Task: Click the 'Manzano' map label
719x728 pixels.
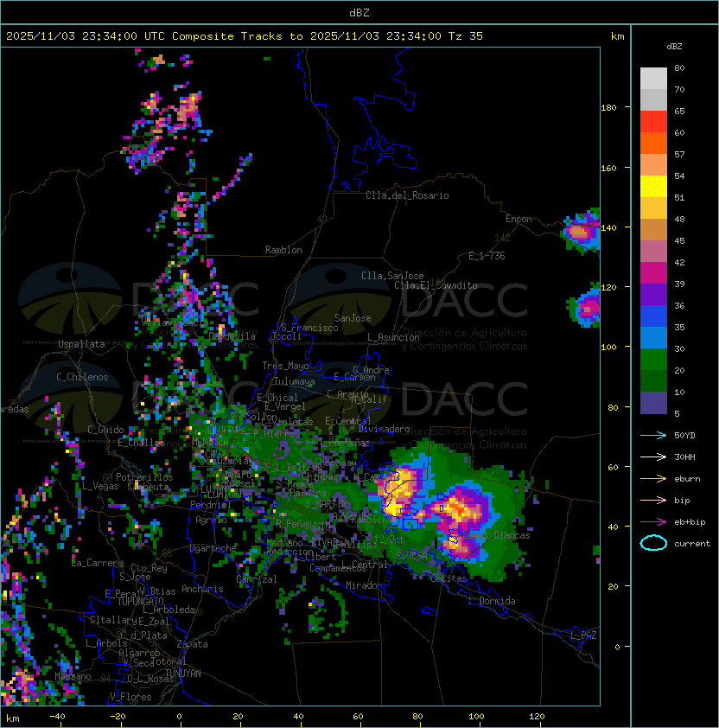Action: click(73, 676)
